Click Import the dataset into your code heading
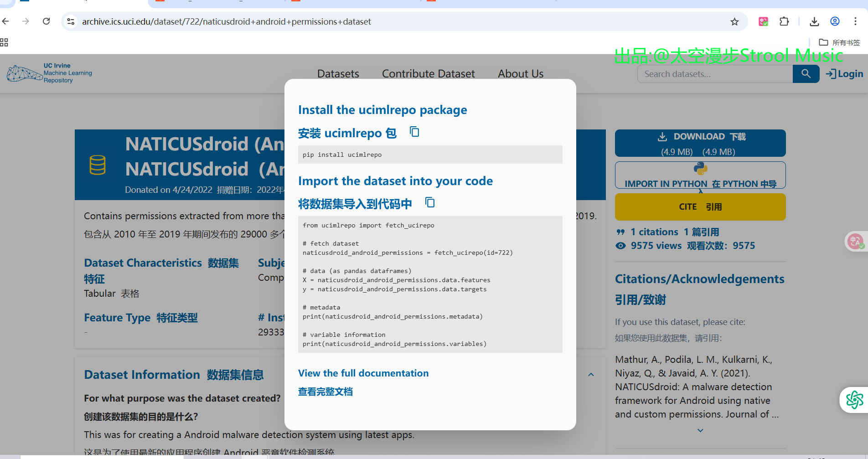 coord(395,181)
